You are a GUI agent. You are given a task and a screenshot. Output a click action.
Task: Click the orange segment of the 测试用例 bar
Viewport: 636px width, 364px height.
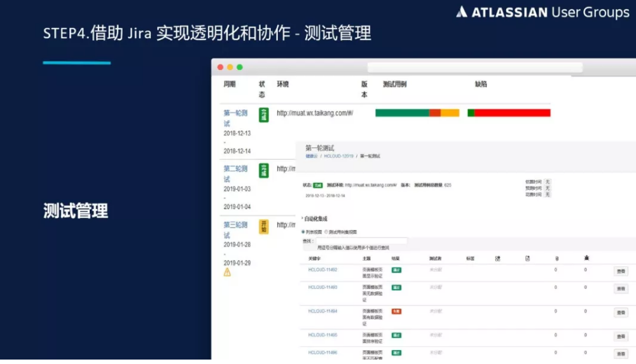tap(450, 113)
